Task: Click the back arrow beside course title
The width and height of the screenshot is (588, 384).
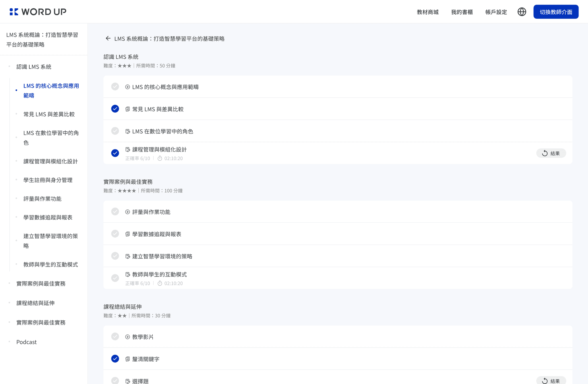Action: coord(108,39)
